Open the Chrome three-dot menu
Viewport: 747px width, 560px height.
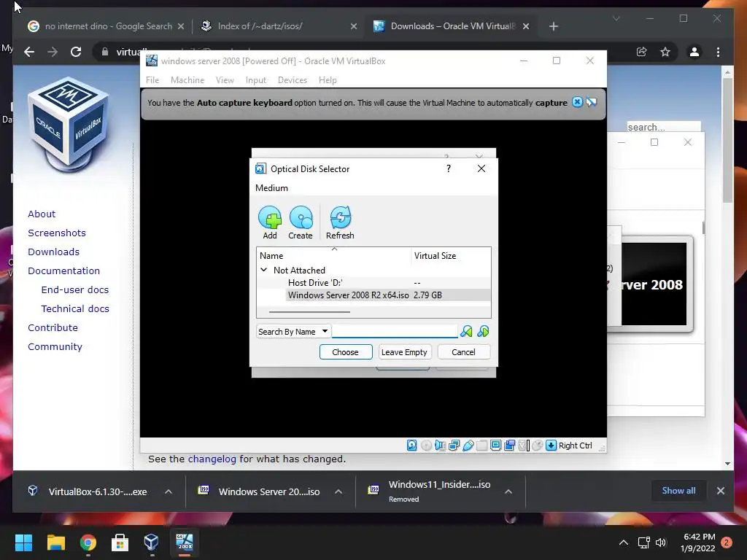tap(718, 52)
